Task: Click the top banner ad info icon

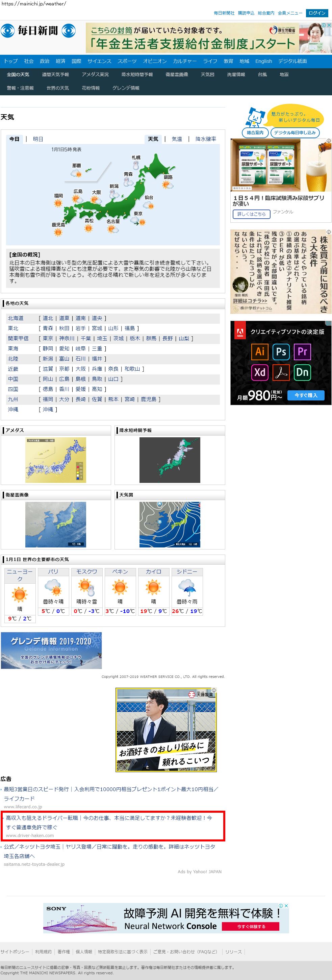Action: (x=324, y=25)
